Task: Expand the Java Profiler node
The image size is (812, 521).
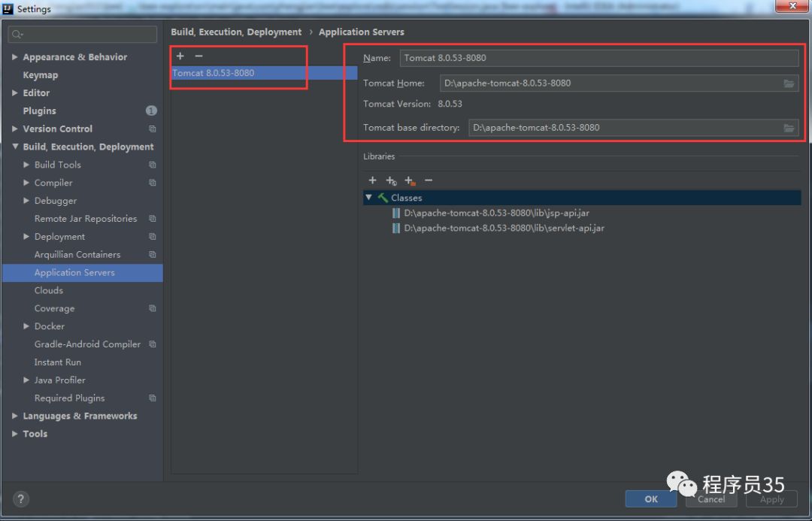Action: (x=26, y=380)
